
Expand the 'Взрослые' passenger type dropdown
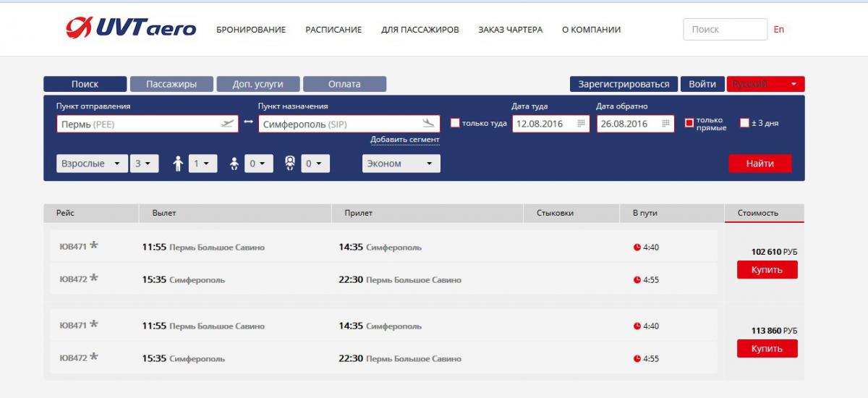92,164
